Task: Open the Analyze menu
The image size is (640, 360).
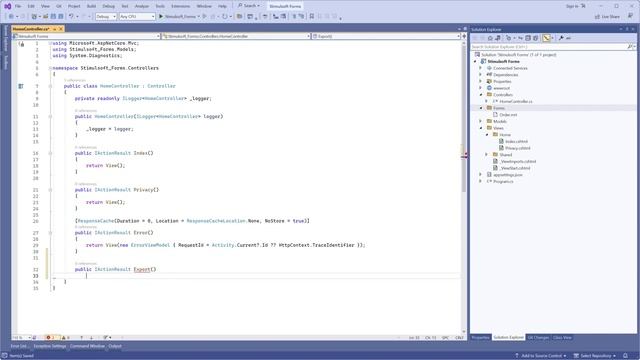Action: coord(142,6)
